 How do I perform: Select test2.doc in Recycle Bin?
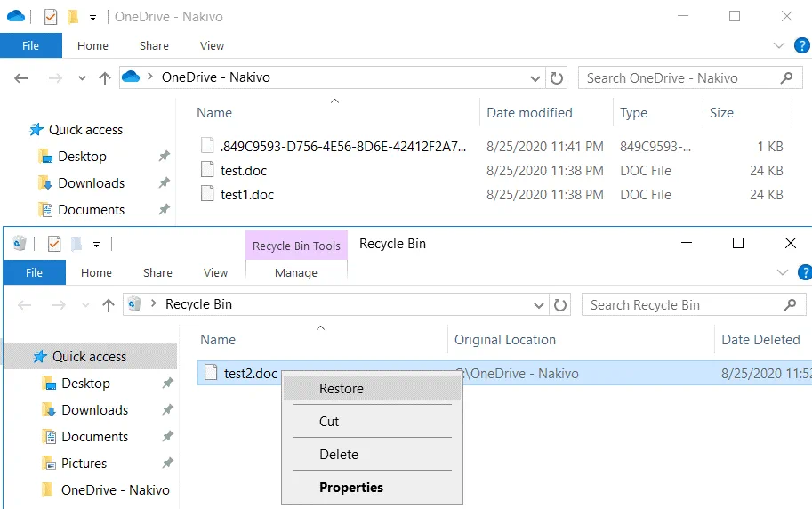click(x=251, y=374)
